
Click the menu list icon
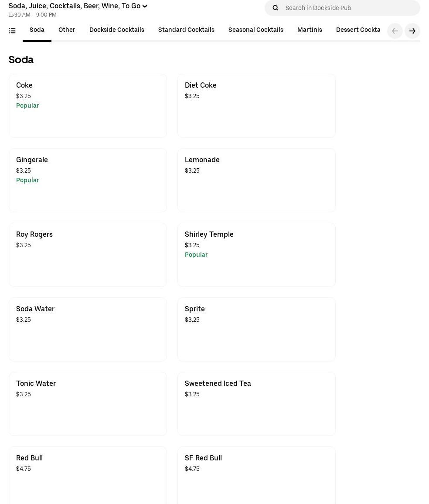tap(12, 31)
